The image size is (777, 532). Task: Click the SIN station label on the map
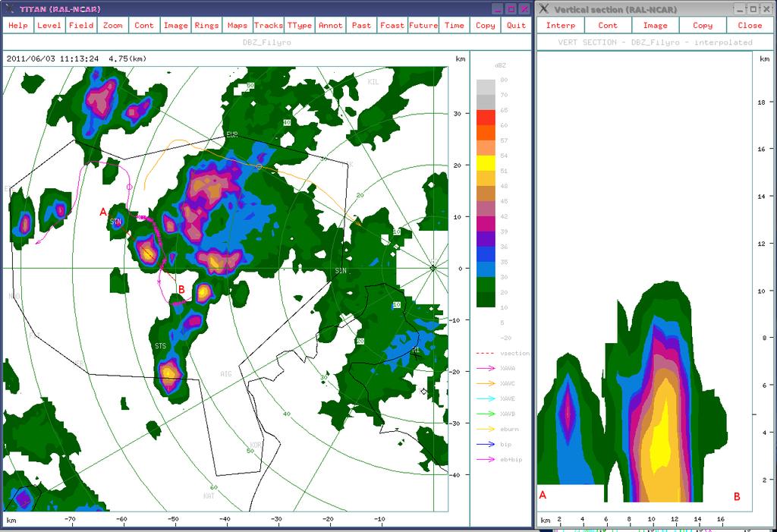(x=341, y=271)
